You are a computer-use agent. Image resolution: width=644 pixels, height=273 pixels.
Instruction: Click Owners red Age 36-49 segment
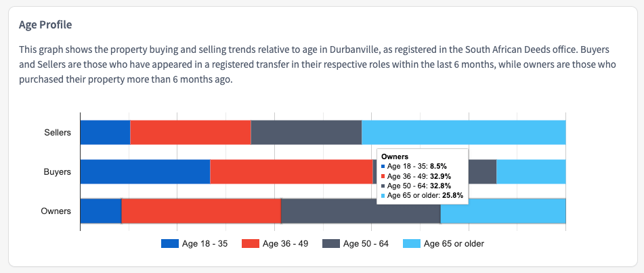201,211
